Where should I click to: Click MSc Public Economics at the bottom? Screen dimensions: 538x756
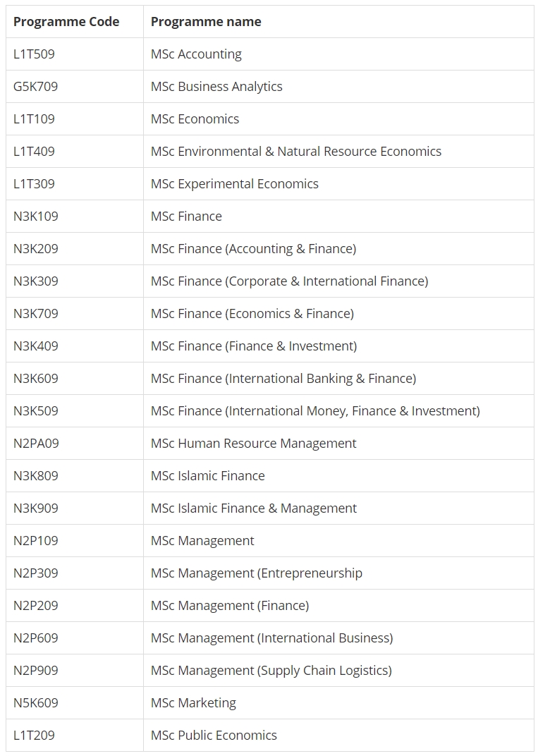pos(214,736)
